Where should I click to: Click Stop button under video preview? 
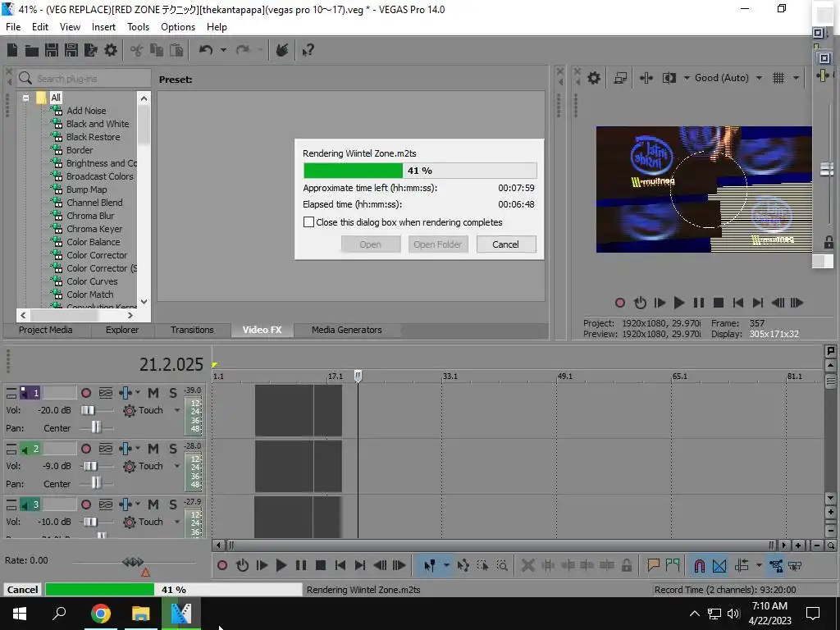tap(719, 303)
